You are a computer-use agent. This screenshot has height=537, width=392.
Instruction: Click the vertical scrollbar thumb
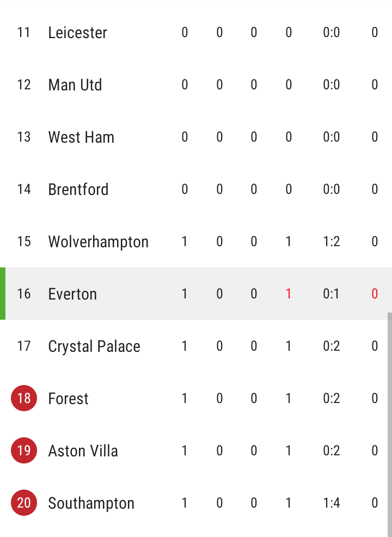pyautogui.click(x=390, y=425)
